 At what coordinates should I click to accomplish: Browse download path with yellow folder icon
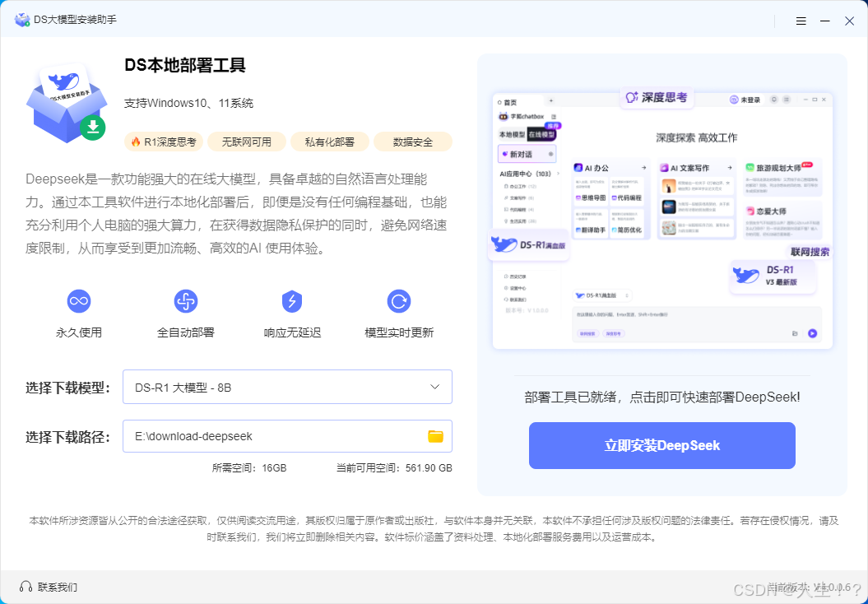[436, 436]
